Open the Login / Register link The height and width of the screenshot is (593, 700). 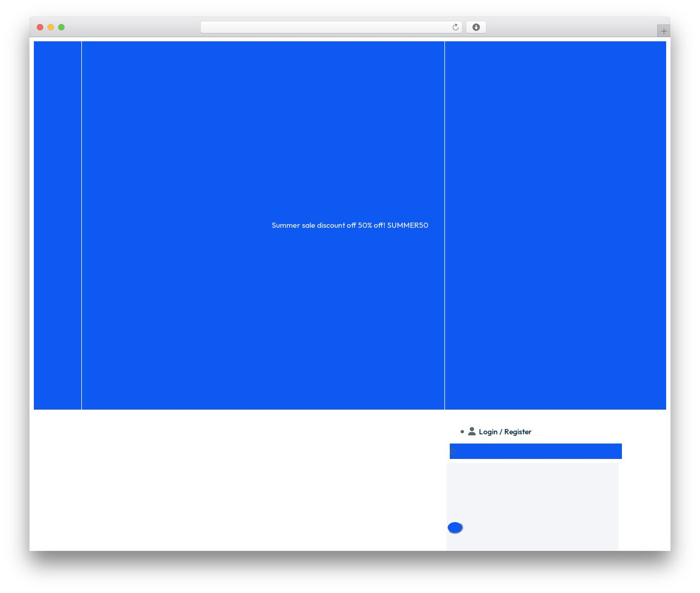click(505, 432)
